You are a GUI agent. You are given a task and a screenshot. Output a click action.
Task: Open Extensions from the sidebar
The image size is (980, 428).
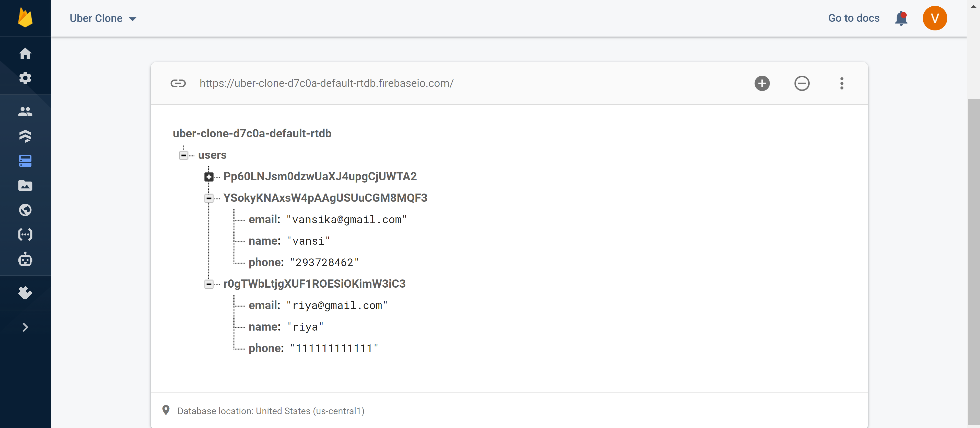point(25,292)
